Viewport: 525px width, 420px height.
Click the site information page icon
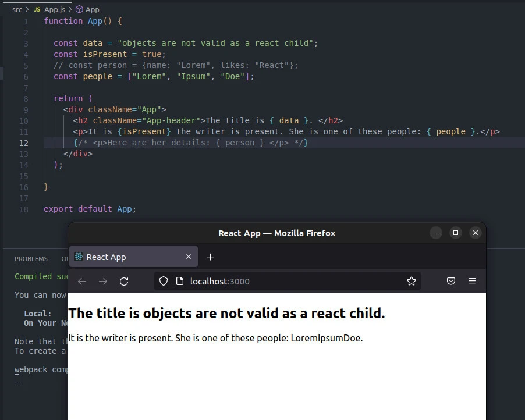coord(179,282)
